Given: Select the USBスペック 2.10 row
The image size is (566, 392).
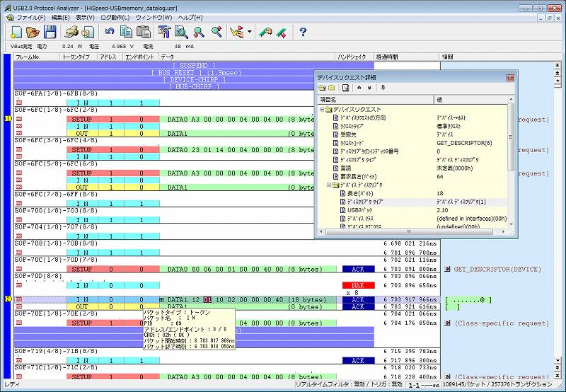Looking at the screenshot, I should click(x=413, y=210).
